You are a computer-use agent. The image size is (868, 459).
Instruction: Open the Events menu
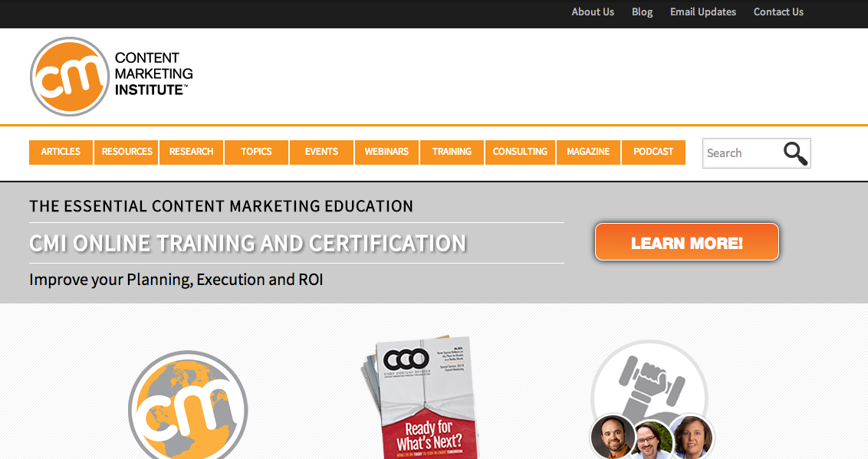pos(321,152)
